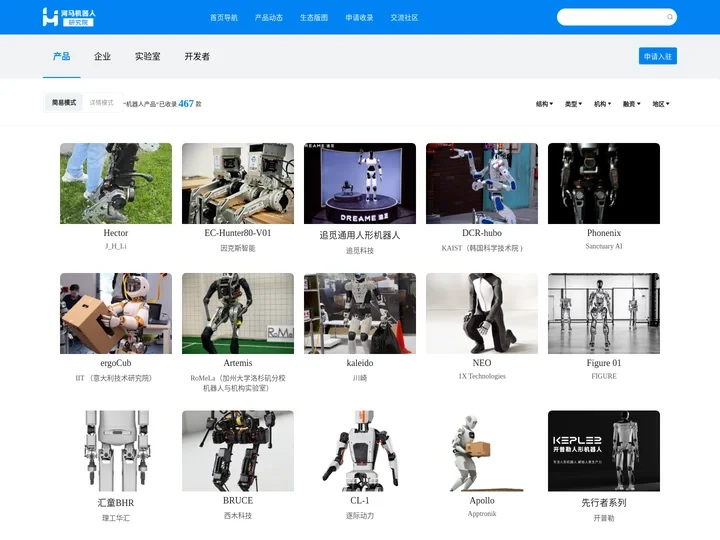This screenshot has width=720, height=540.
Task: Click the Phonenix product title
Action: click(x=604, y=233)
